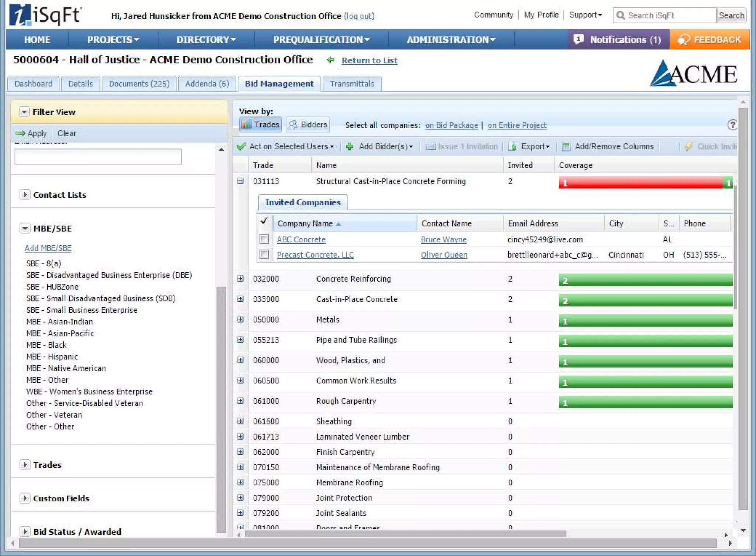Select all companies on Bid Package

(451, 125)
